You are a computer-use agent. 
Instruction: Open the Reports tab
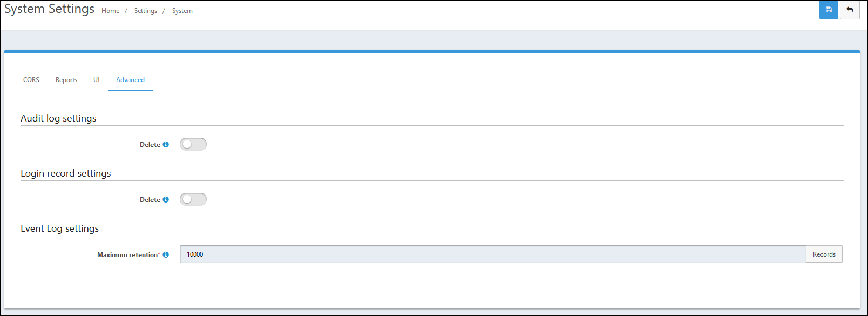(x=66, y=80)
